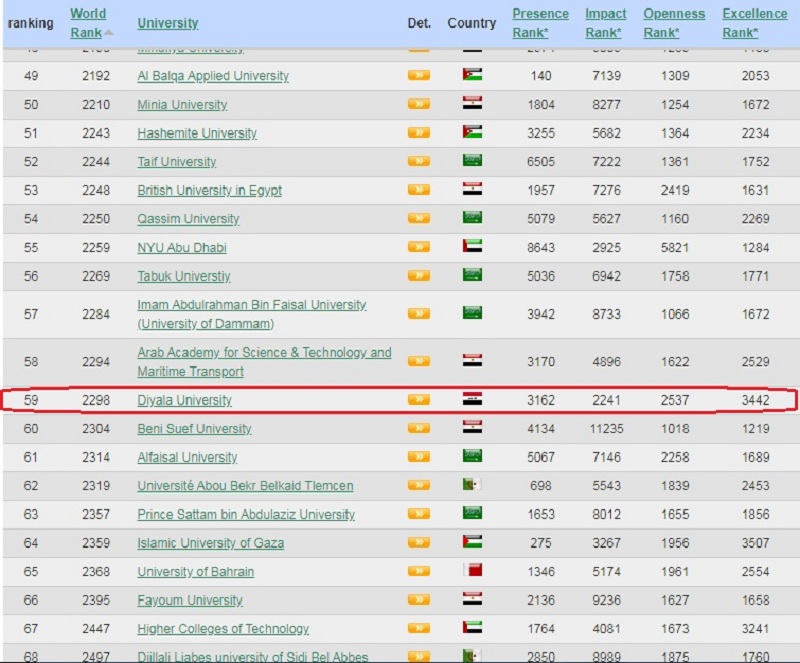
Task: Open the Hashemite University link
Action: (197, 133)
